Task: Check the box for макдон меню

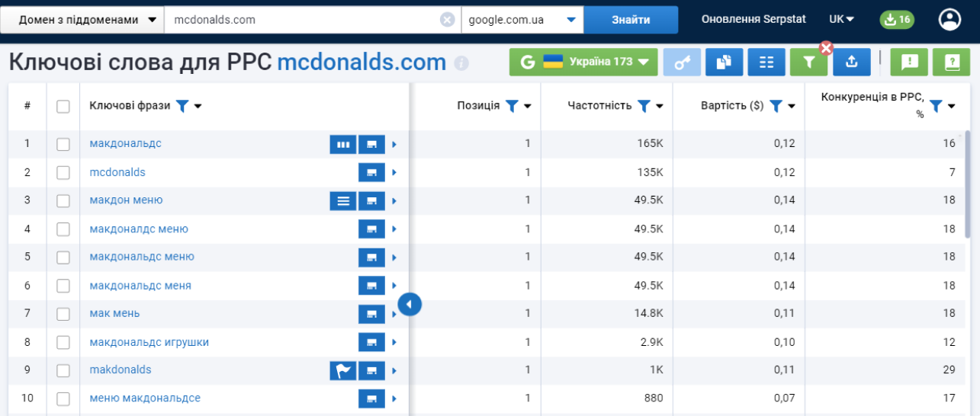Action: pyautogui.click(x=63, y=201)
